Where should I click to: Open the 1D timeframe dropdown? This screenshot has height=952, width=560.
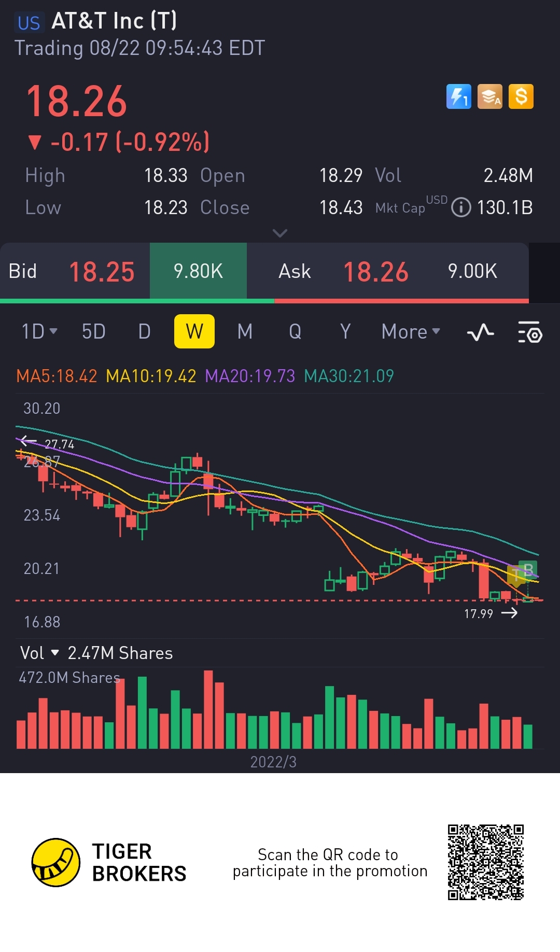coord(39,331)
